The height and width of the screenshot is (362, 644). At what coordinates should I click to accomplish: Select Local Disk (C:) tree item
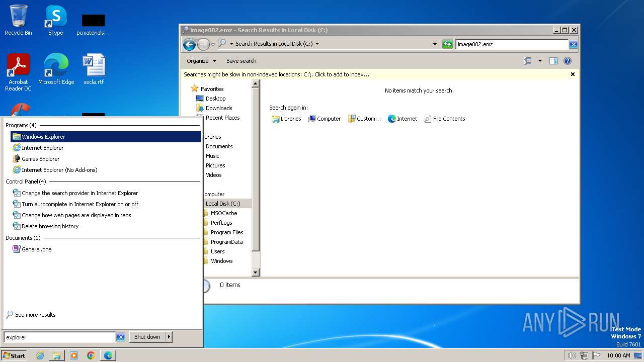(x=223, y=204)
